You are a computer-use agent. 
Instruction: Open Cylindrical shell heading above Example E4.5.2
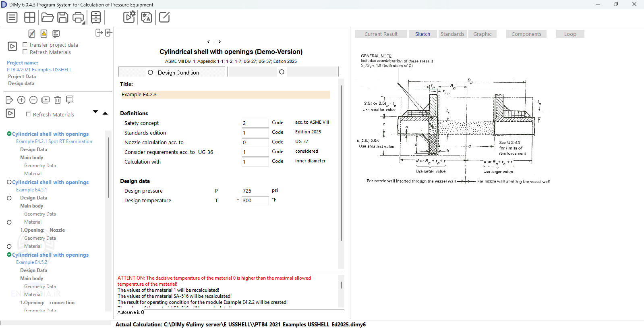50,255
